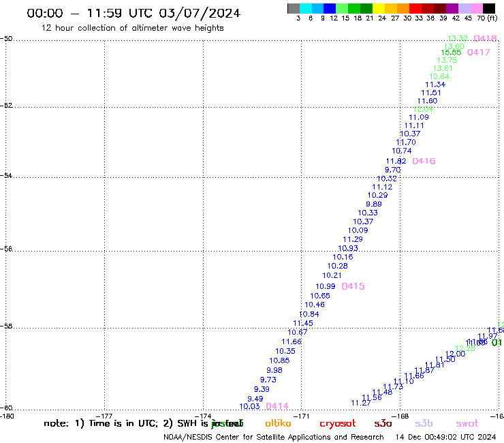
Task: Click the cyan 6 ft legend swatch
Action: click(x=306, y=9)
